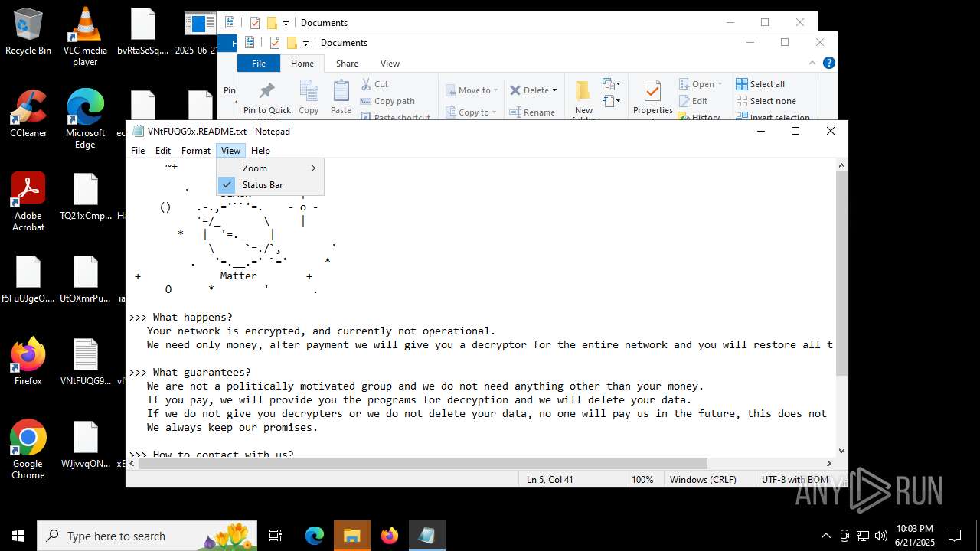Viewport: 980px width, 551px height.
Task: Click Edit in the Explorer ribbon
Action: click(693, 101)
